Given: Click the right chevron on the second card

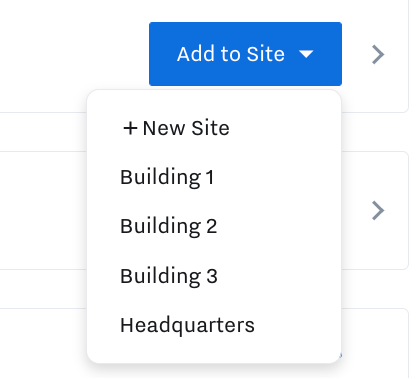Looking at the screenshot, I should [378, 210].
